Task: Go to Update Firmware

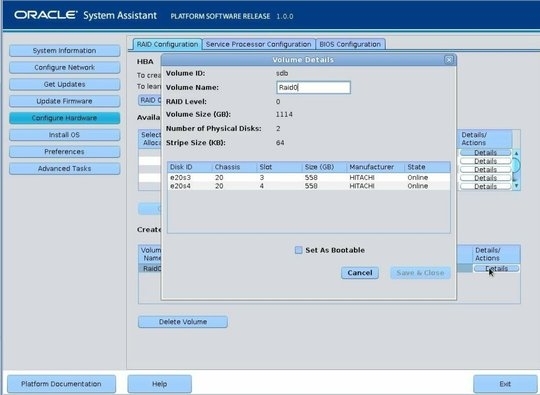Action: pos(64,101)
